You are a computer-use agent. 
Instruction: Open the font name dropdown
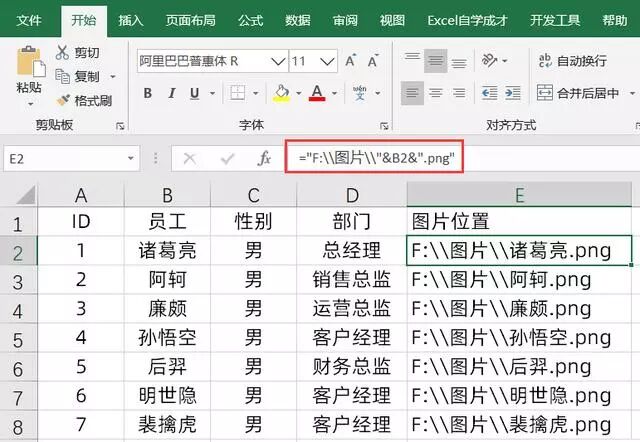[x=278, y=61]
